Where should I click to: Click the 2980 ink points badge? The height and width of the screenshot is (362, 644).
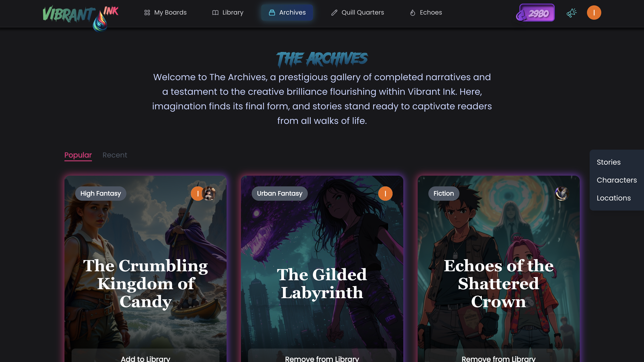pos(536,13)
